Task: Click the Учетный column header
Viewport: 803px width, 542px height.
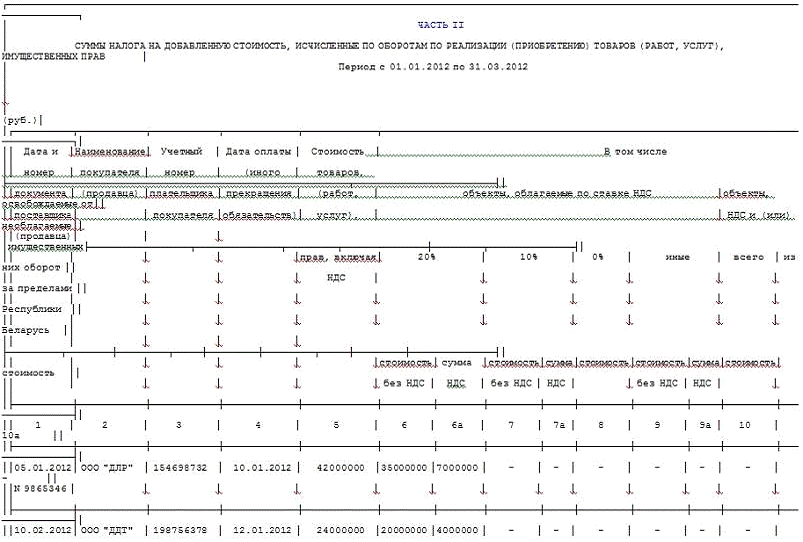Action: (181, 152)
